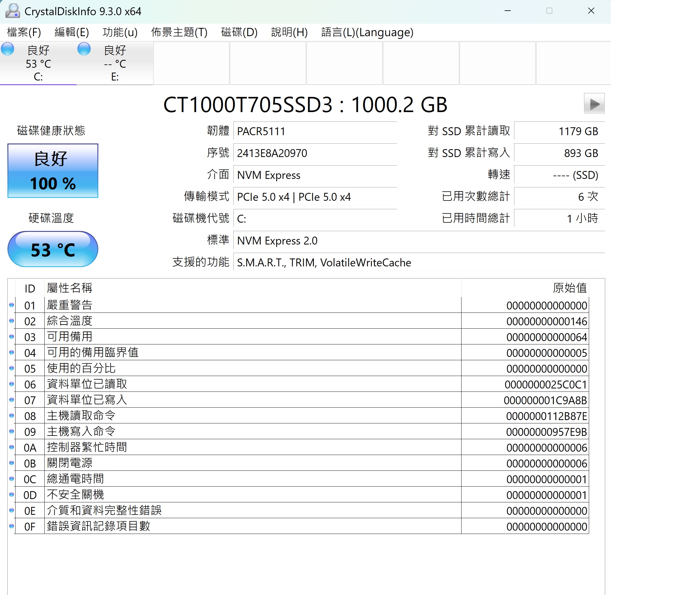Click the status dot of attribute 05 使用的百分比
700x595 pixels.
(x=12, y=368)
